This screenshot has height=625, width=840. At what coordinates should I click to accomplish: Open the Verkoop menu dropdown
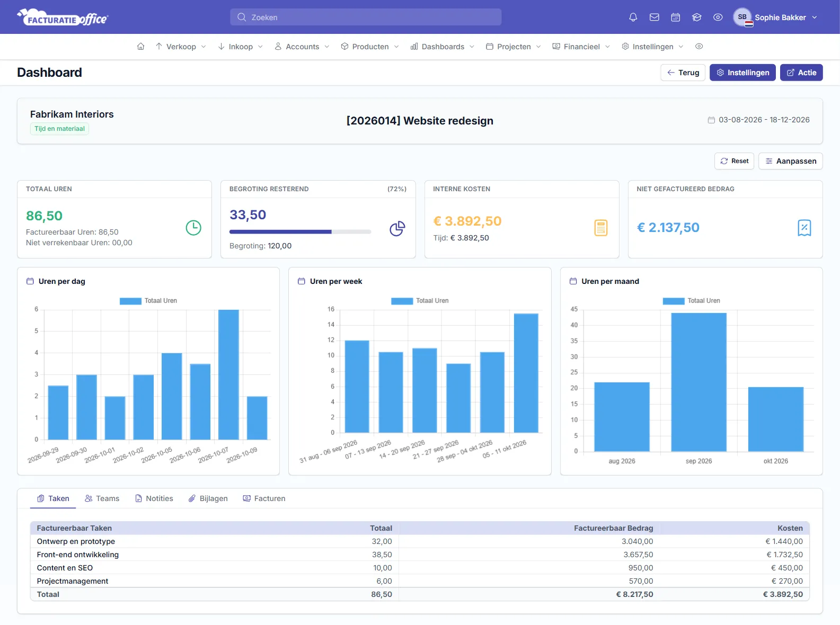[x=181, y=47]
